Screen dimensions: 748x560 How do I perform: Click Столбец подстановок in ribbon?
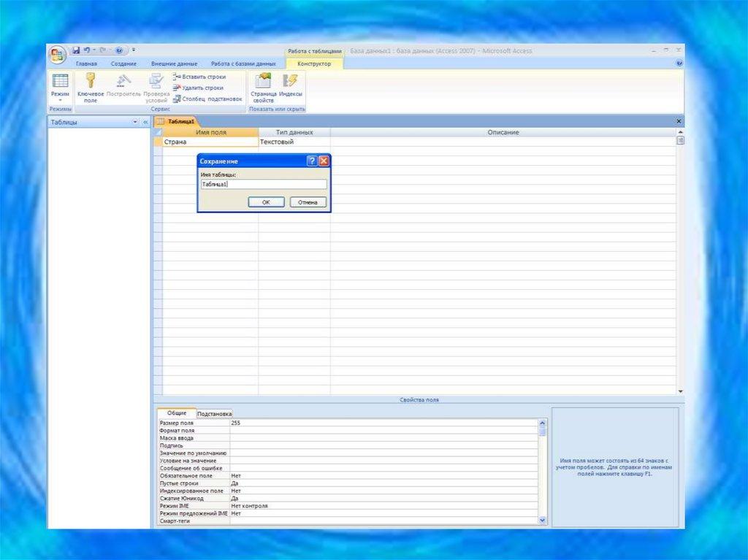click(207, 99)
